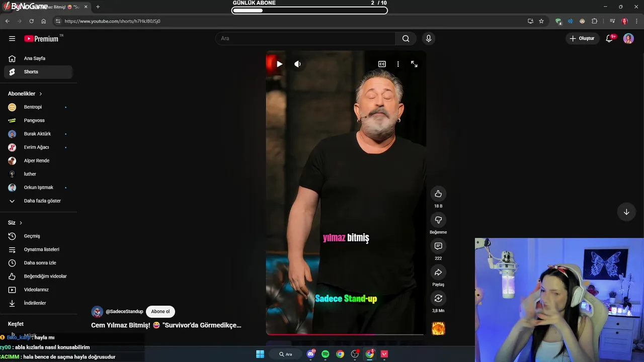
Task: Open Chrome home page button
Action: (43, 21)
